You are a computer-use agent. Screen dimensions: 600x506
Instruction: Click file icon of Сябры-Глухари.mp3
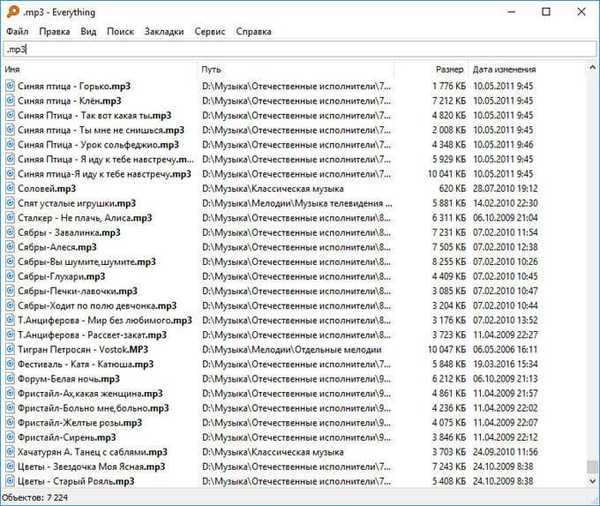click(x=10, y=276)
